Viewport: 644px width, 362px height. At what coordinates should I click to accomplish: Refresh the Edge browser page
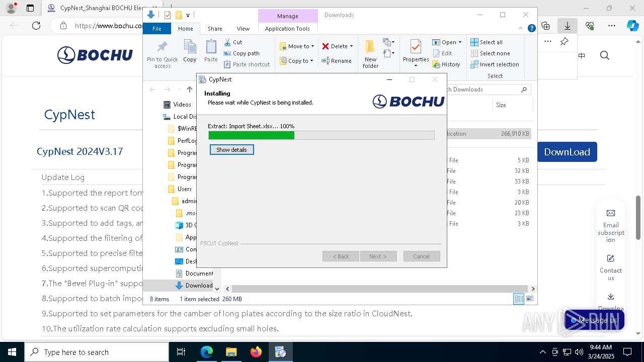pos(36,26)
